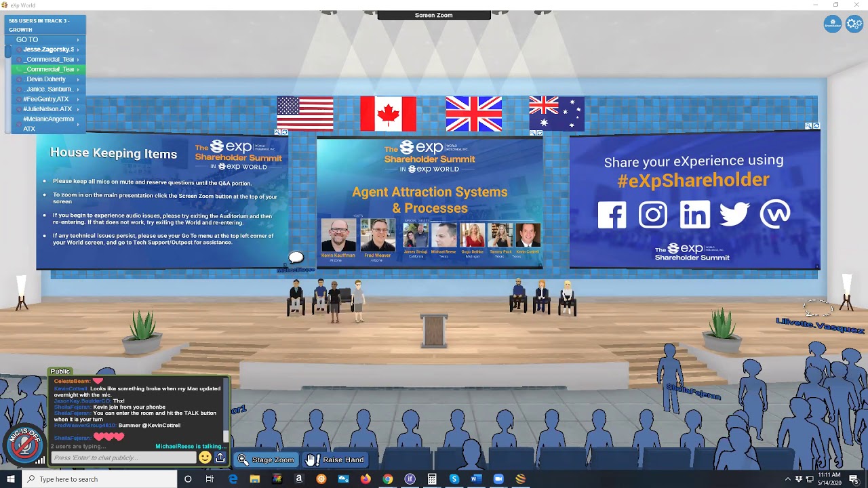
Task: Click the Lilivette.Vasquez avatar name label
Action: [820, 325]
